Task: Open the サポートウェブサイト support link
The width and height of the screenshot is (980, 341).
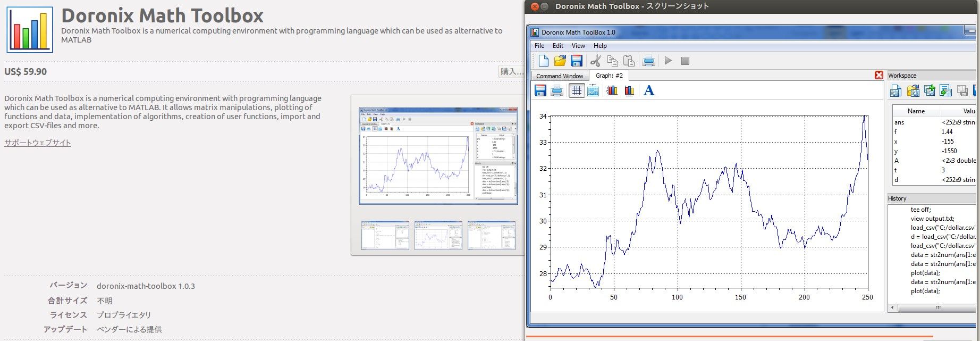Action: pyautogui.click(x=38, y=143)
